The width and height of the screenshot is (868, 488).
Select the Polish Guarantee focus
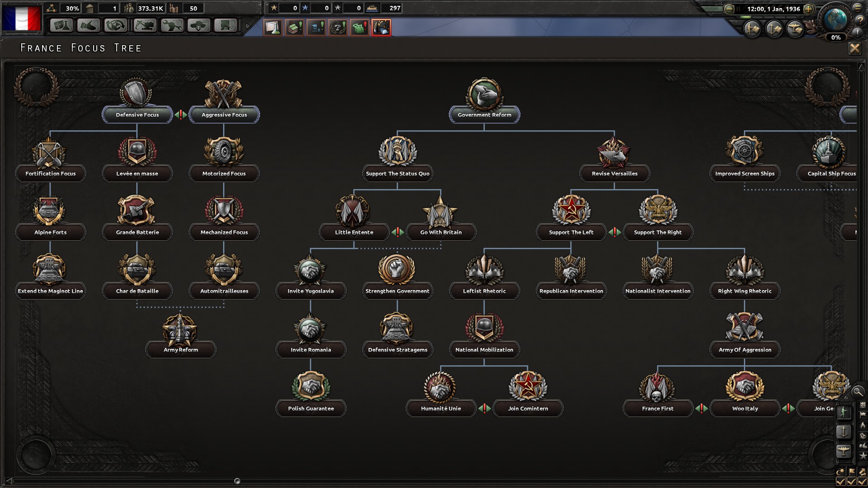[x=311, y=408]
